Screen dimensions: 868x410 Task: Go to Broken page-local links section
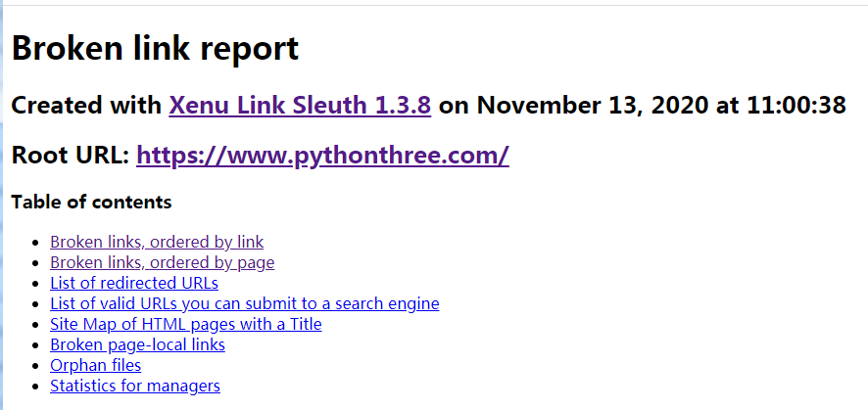tap(137, 344)
